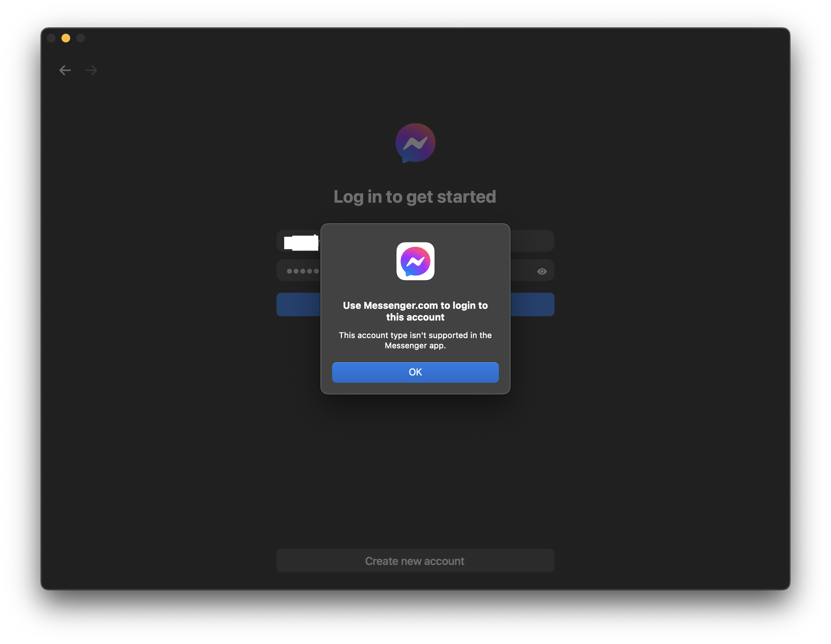Image resolution: width=831 pixels, height=644 pixels.
Task: Click the Messenger app icon in dialog
Action: [415, 262]
